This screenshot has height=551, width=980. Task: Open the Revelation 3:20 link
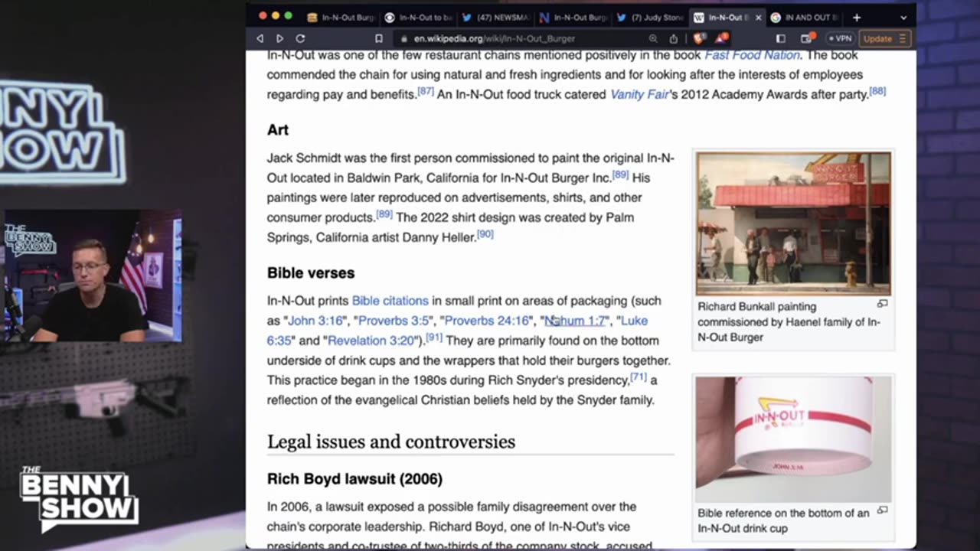pyautogui.click(x=371, y=341)
